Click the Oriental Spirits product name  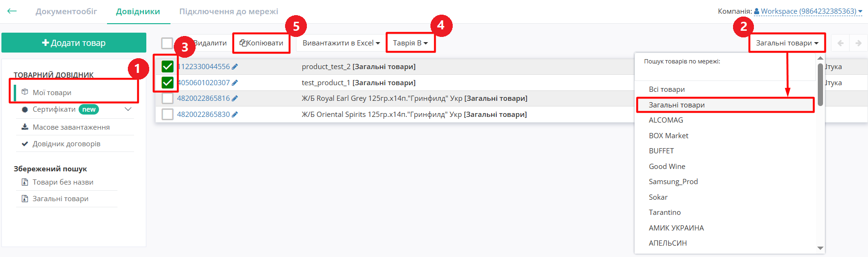coord(382,115)
